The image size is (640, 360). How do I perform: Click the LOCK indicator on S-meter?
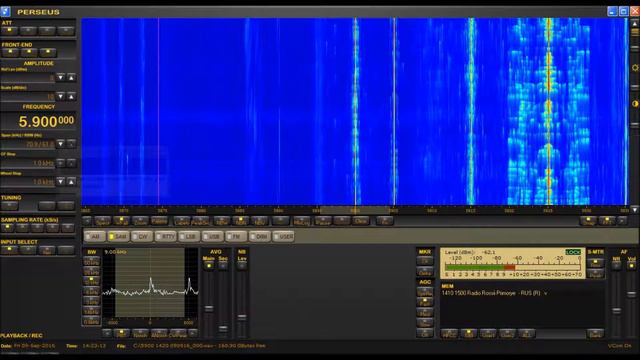[x=573, y=252]
